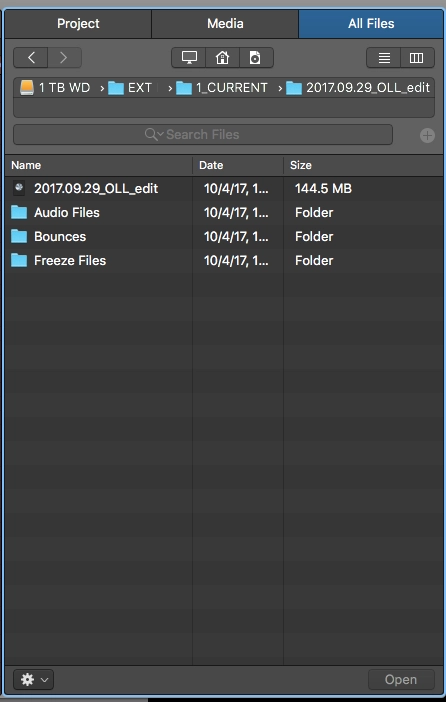Show the Computer location icon
The width and height of the screenshot is (446, 702).
pyautogui.click(x=189, y=58)
